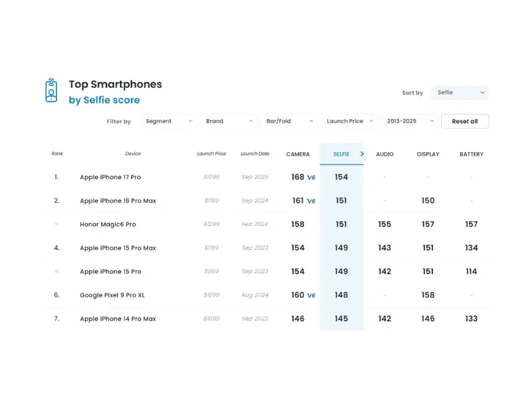
Task: Click the V6 badge on iPhone 16 Pro Max
Action: coord(311,201)
